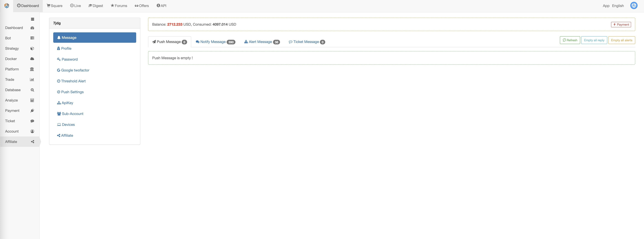Open the English language selector
The image size is (644, 239).
pos(618,6)
